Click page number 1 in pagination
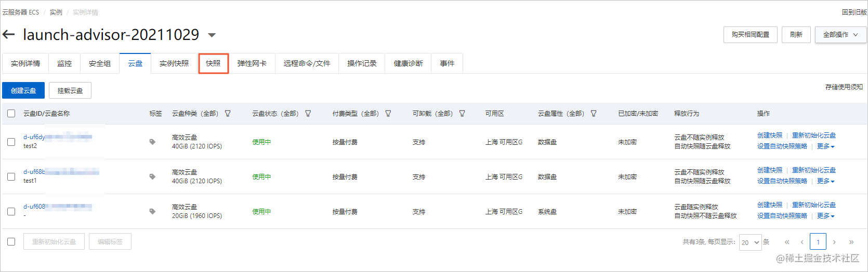The height and width of the screenshot is (272, 868). pyautogui.click(x=818, y=242)
